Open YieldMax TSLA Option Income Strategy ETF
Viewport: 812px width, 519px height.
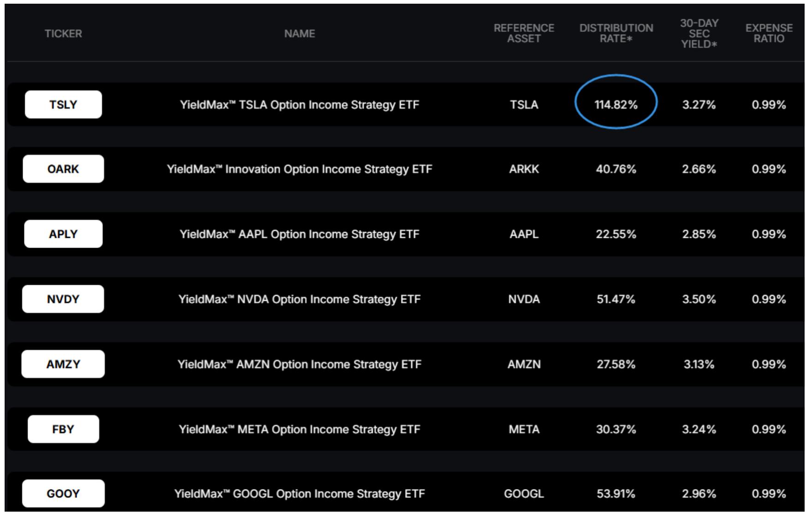click(299, 105)
